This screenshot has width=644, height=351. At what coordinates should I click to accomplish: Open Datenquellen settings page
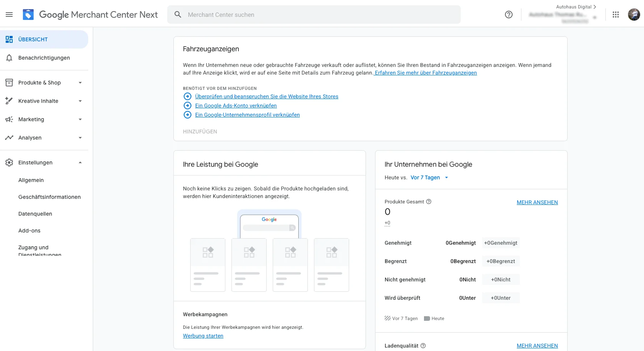point(35,214)
